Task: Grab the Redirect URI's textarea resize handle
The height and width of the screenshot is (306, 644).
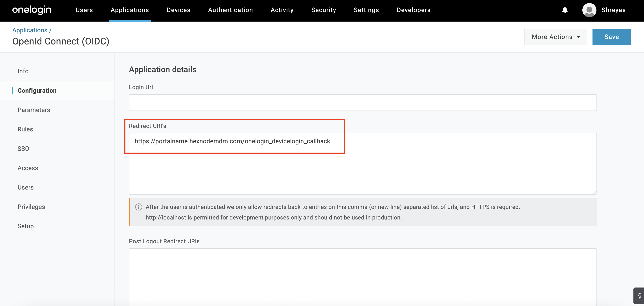Action: pyautogui.click(x=594, y=192)
